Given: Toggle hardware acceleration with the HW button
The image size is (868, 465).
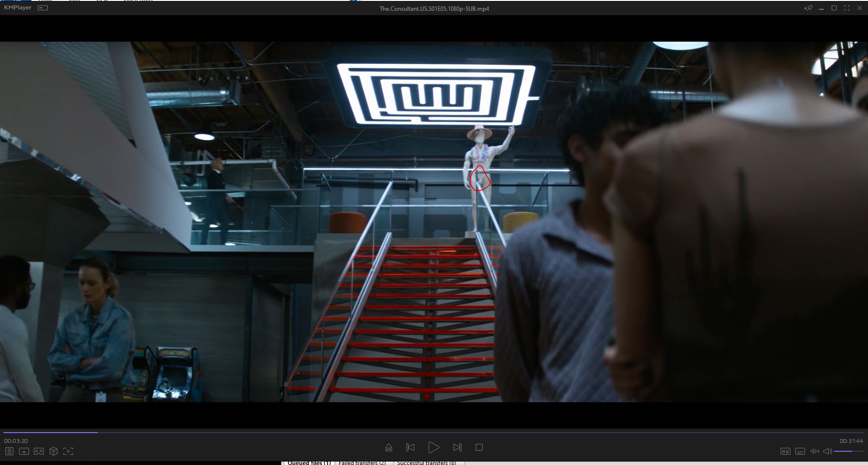Looking at the screenshot, I should click(785, 451).
